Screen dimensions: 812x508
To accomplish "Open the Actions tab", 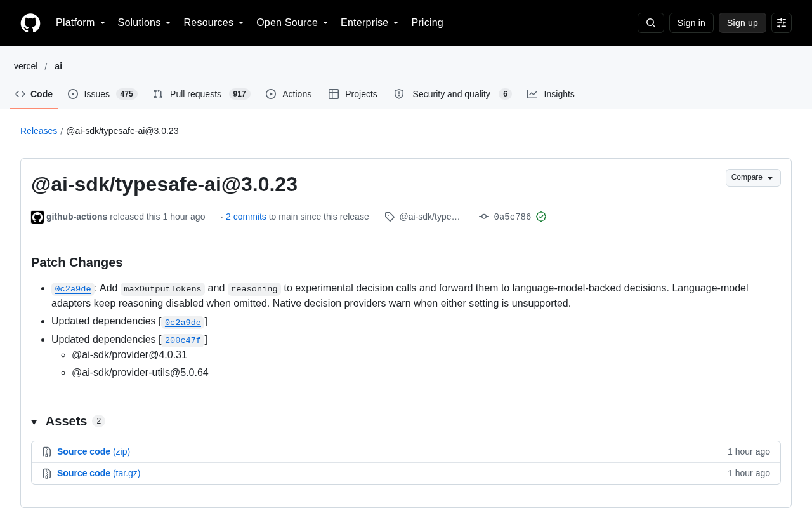I will pyautogui.click(x=289, y=94).
